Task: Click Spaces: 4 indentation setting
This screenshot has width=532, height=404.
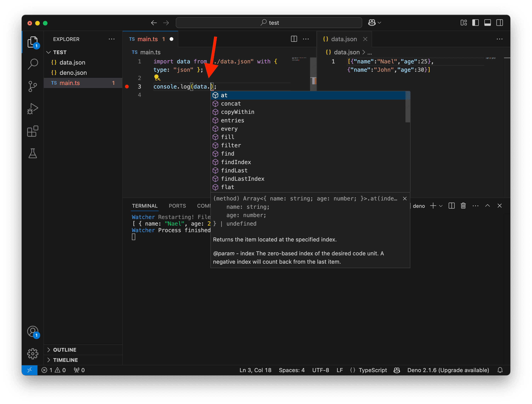Action: [292, 370]
